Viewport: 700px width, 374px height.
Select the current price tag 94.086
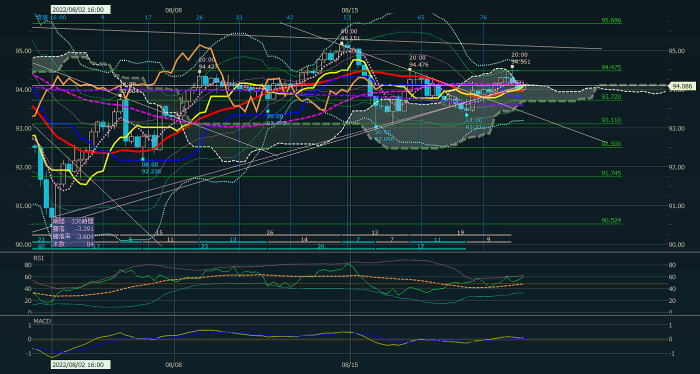point(681,85)
